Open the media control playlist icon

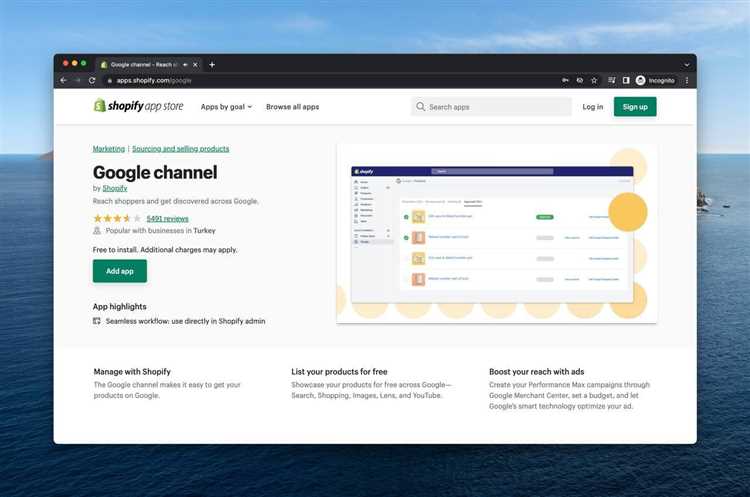(611, 80)
